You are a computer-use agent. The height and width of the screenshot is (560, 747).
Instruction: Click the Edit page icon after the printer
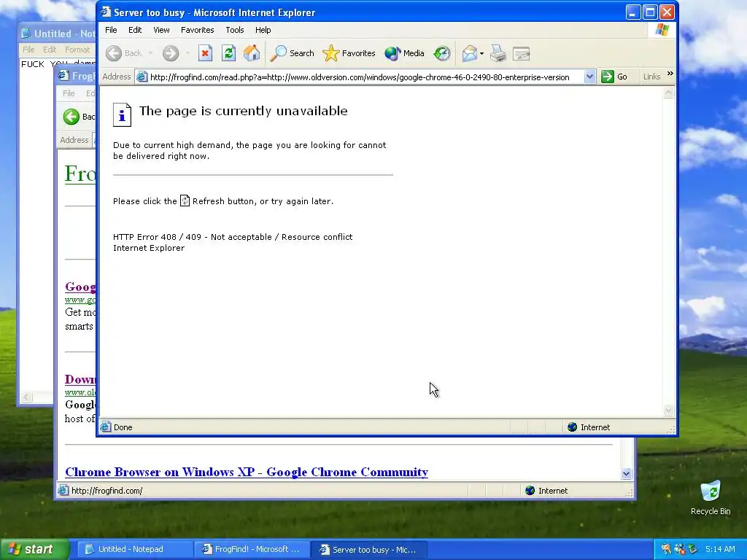[x=522, y=53]
